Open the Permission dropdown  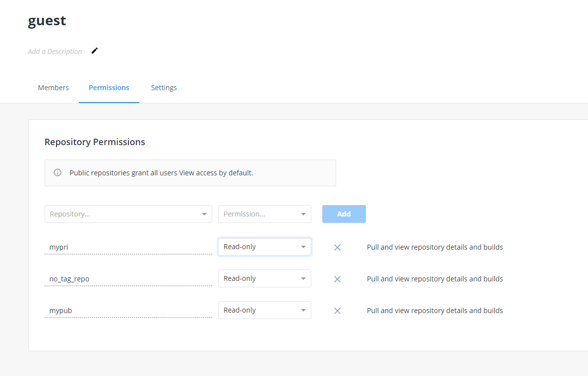click(x=264, y=214)
